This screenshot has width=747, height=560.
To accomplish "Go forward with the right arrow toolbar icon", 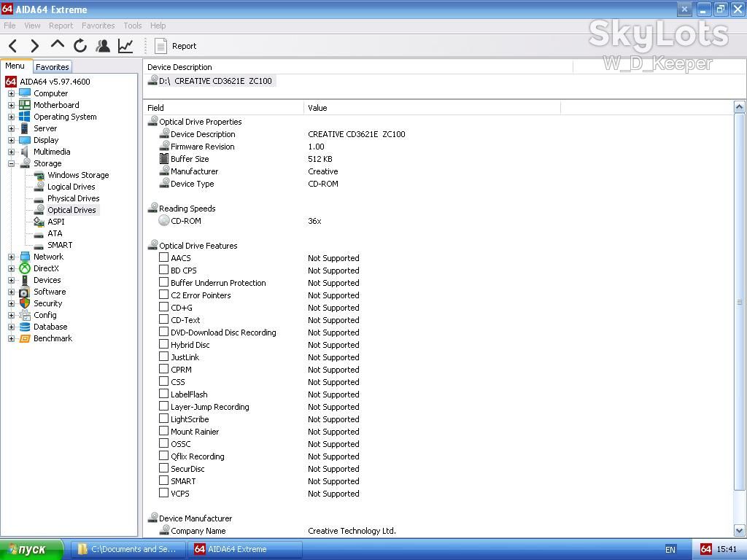I will click(x=35, y=46).
